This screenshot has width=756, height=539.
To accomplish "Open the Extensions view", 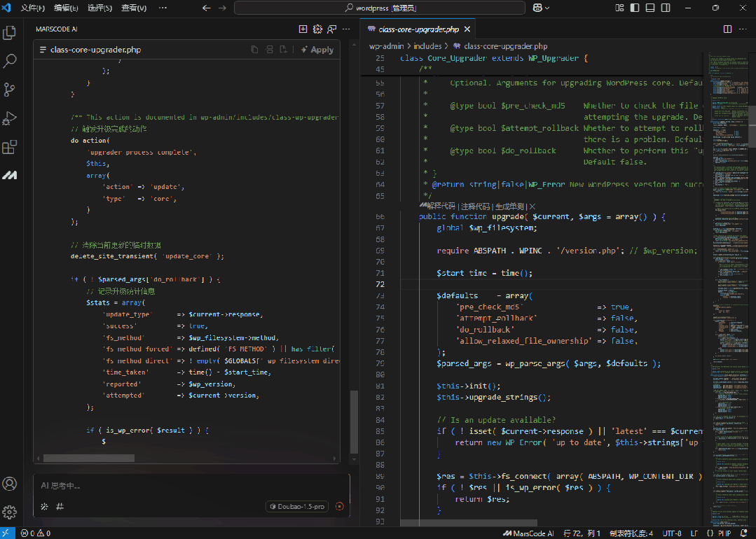I will pyautogui.click(x=10, y=147).
